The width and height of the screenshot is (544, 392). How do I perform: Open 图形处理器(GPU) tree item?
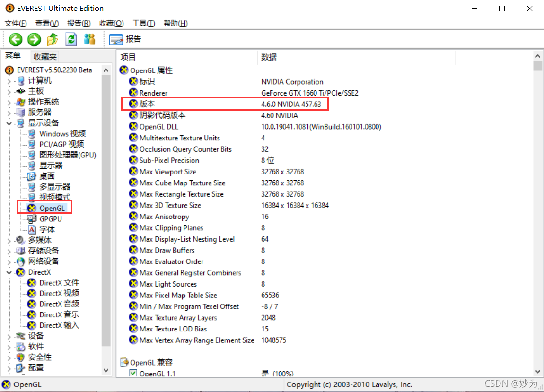(x=67, y=155)
